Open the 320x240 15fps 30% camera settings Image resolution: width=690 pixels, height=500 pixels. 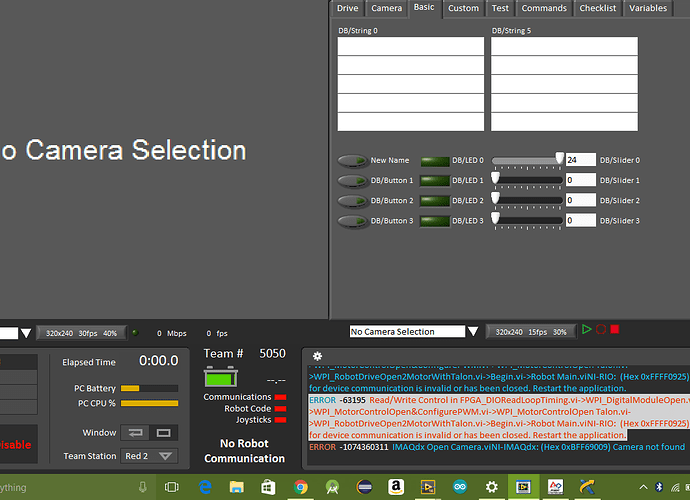[531, 332]
